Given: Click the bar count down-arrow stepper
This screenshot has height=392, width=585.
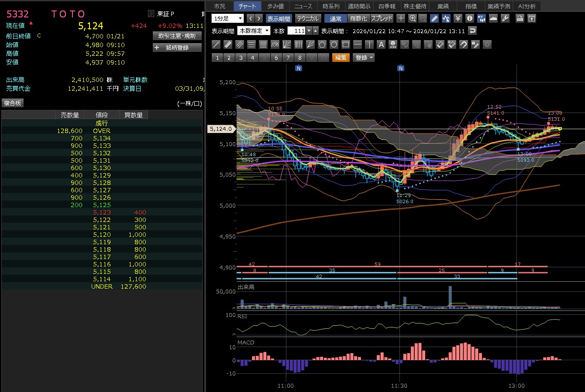Looking at the screenshot, I should coord(309,31).
